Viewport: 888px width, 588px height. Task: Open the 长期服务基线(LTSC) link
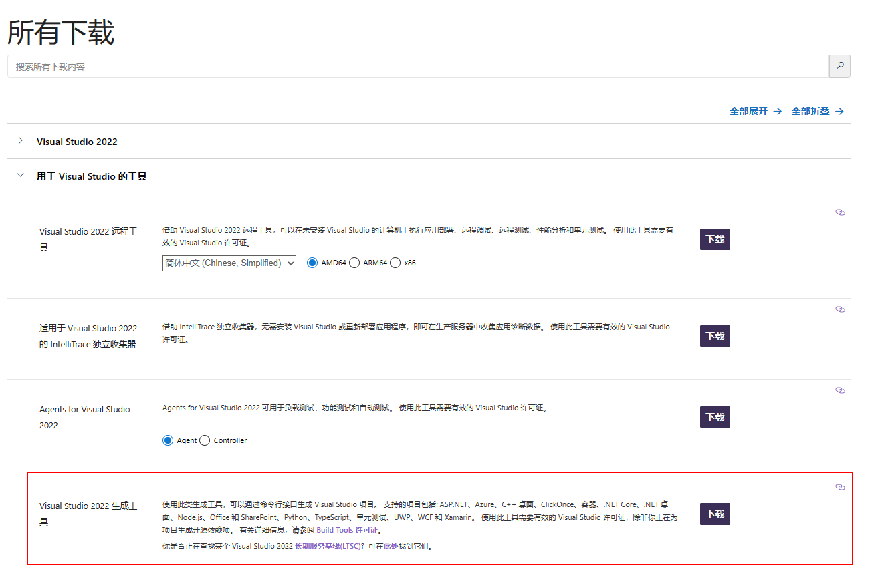(x=328, y=546)
